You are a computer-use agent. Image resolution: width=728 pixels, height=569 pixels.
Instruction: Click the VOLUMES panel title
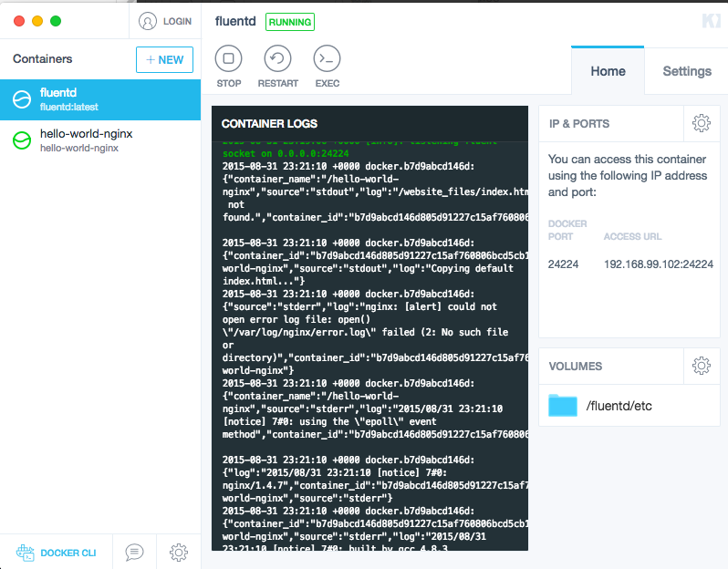tap(576, 366)
